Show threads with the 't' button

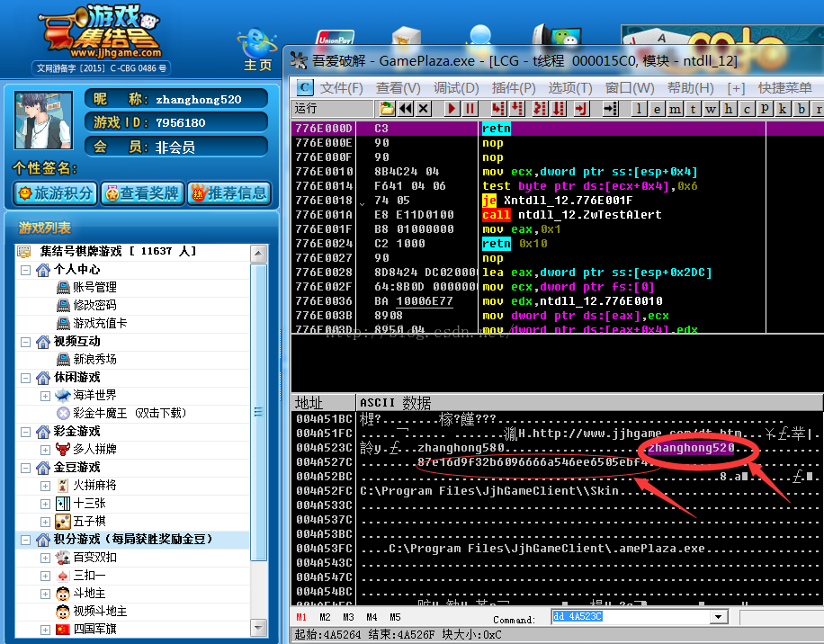coord(694,109)
